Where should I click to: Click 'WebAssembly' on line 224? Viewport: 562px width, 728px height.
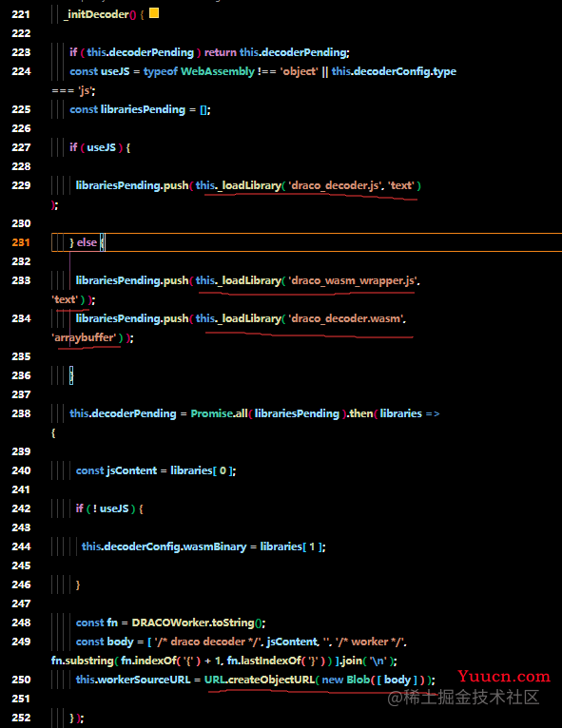click(x=218, y=71)
